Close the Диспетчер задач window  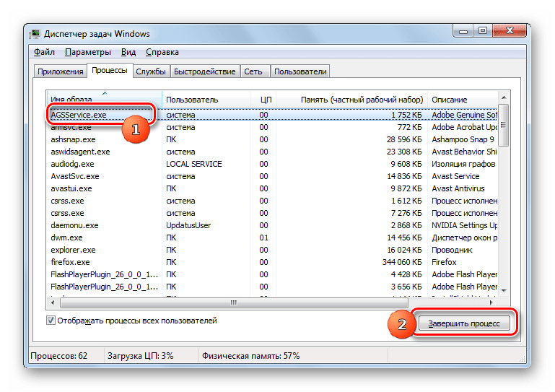tap(510, 31)
